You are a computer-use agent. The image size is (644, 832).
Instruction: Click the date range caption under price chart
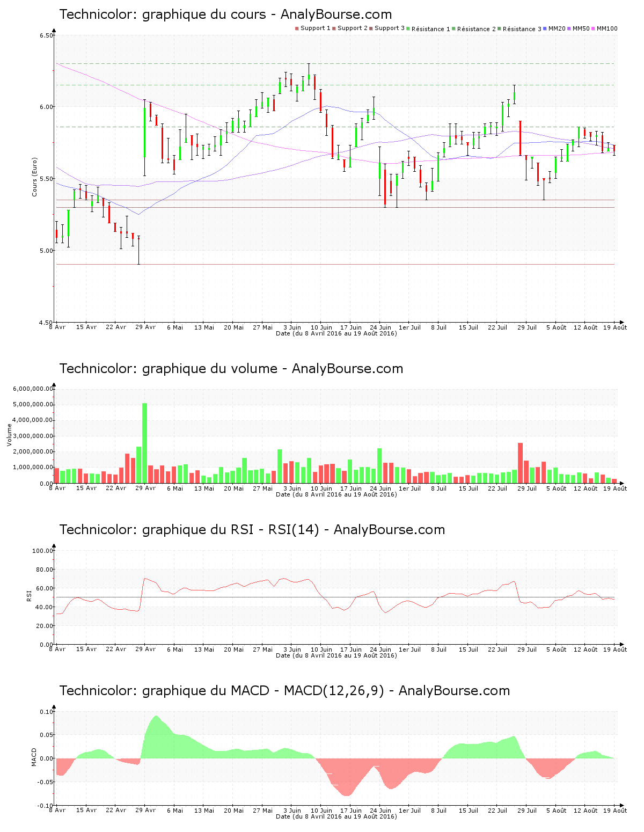(x=336, y=333)
